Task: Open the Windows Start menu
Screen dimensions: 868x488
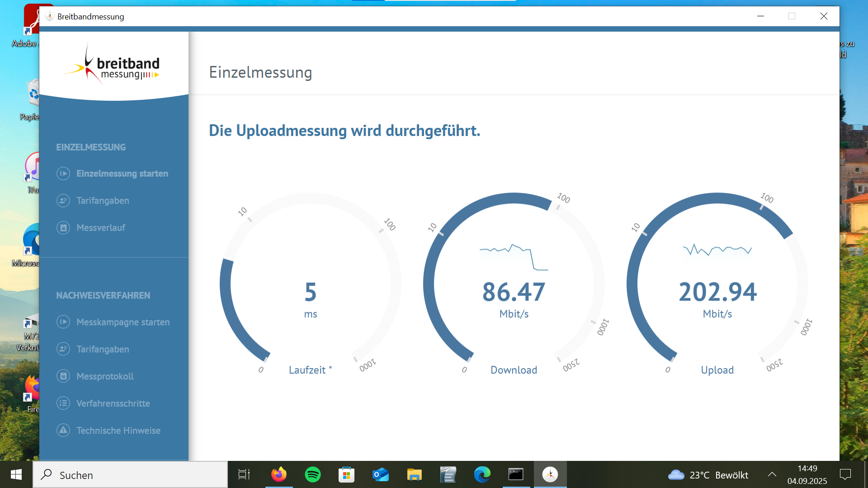Action: click(x=16, y=474)
